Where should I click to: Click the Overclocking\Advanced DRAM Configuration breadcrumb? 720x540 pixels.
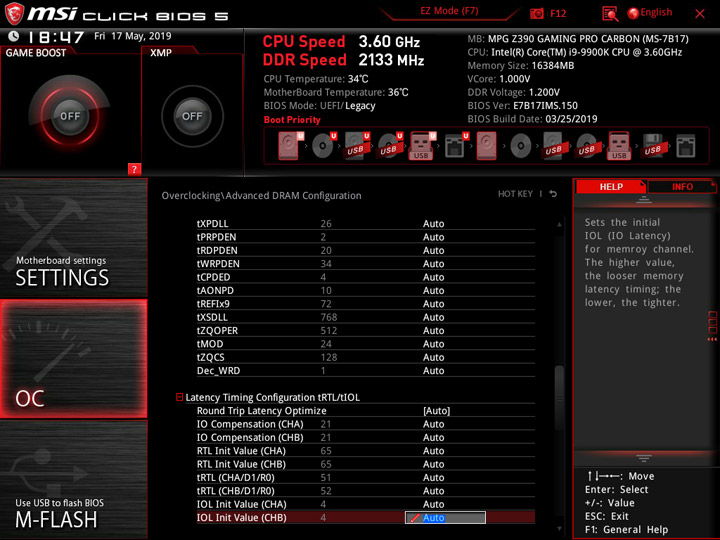click(x=261, y=196)
